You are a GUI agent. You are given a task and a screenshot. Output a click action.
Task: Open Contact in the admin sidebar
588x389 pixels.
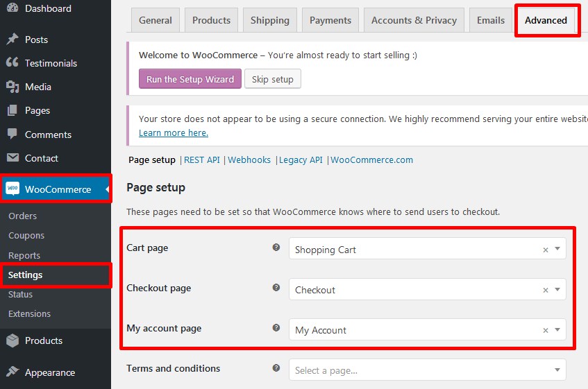41,158
